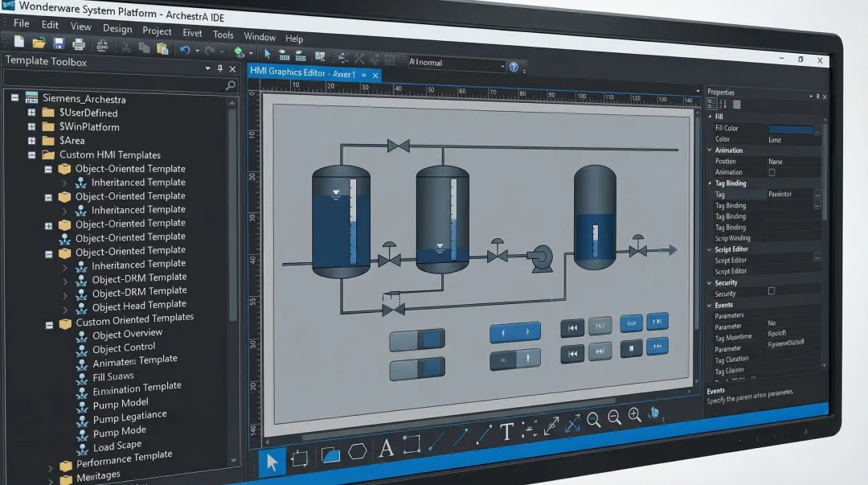Screen dimensions: 868x485
Task: Open the Pump Model template item
Action: [121, 403]
